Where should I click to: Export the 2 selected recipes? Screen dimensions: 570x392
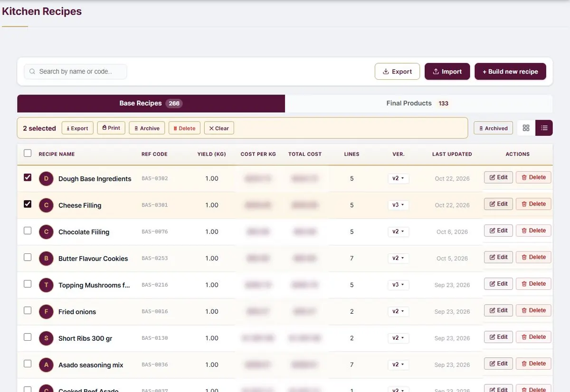77,128
